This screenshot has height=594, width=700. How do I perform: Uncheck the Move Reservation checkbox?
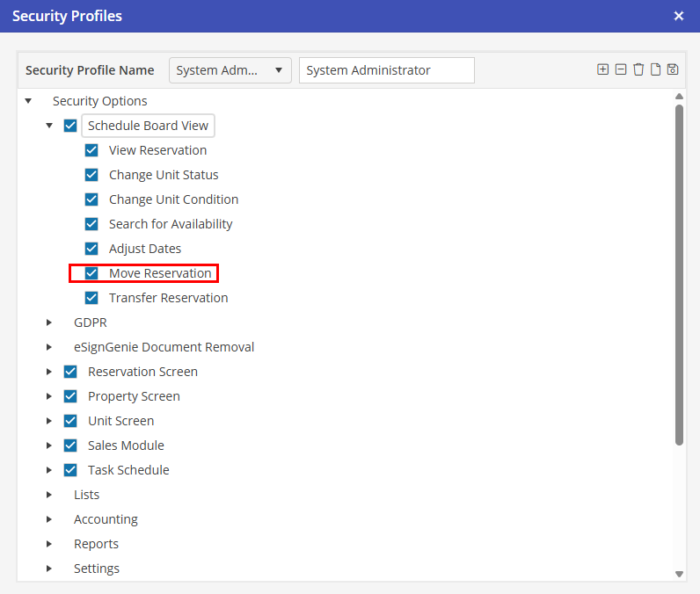click(91, 273)
